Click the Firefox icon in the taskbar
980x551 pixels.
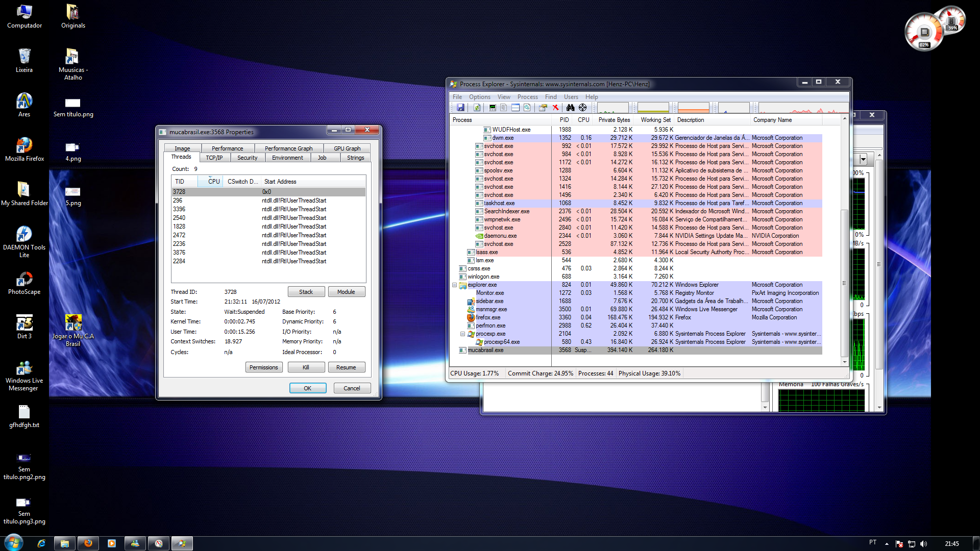tap(88, 543)
